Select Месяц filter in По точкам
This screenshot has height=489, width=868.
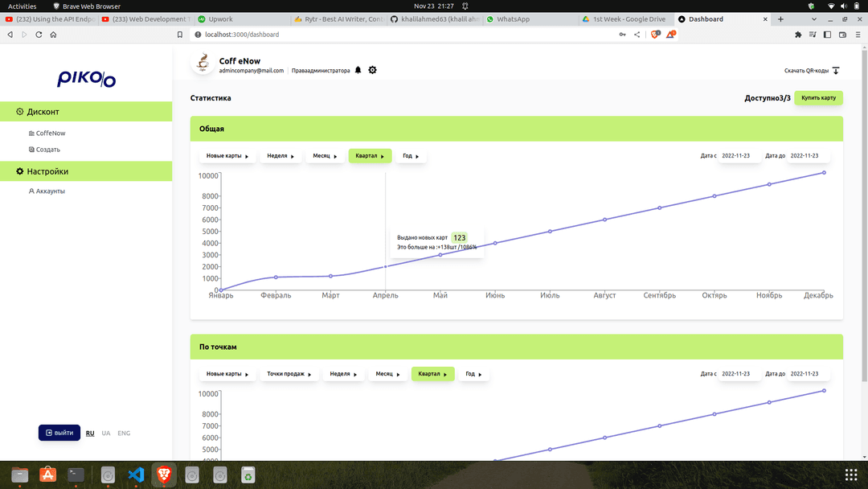point(387,374)
